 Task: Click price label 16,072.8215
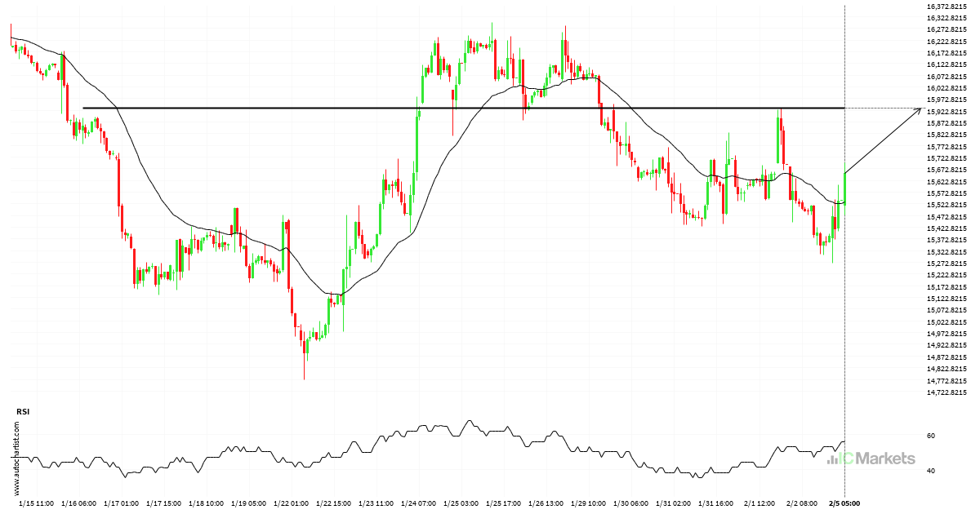(947, 77)
